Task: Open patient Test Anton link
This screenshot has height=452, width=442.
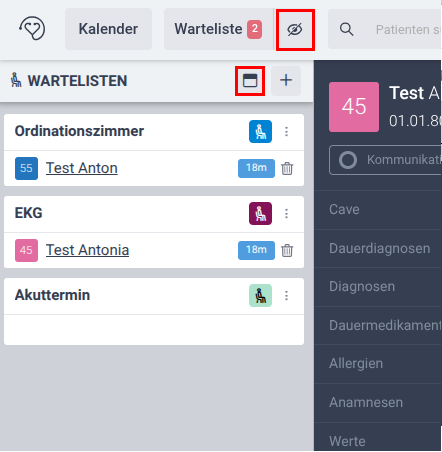Action: coord(82,168)
